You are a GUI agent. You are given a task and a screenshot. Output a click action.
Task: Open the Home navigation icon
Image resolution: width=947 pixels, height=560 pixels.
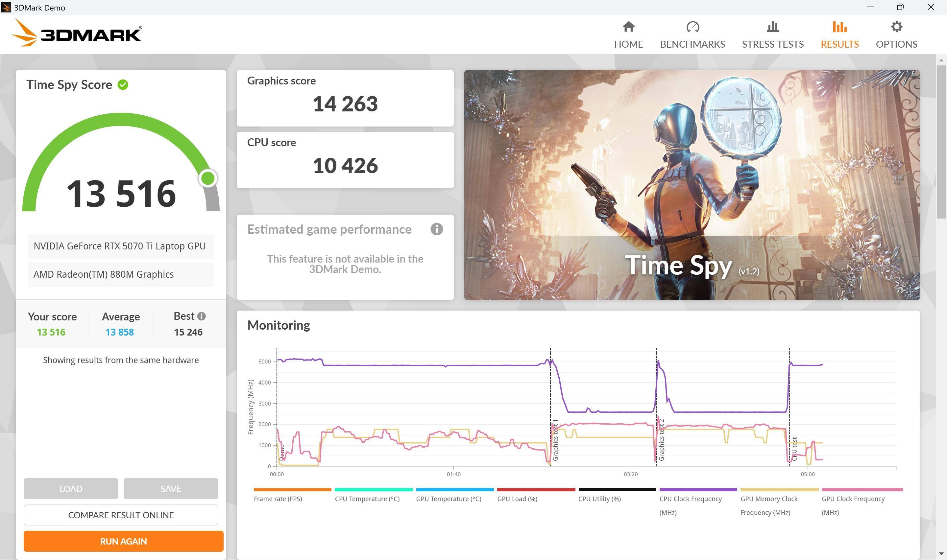628,27
